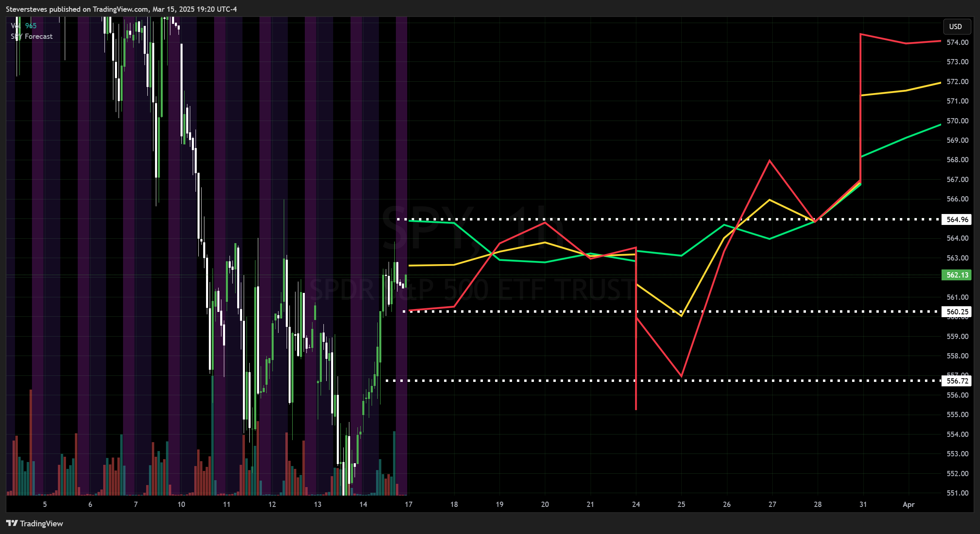Click date 5 on the time axis

[x=45, y=504]
